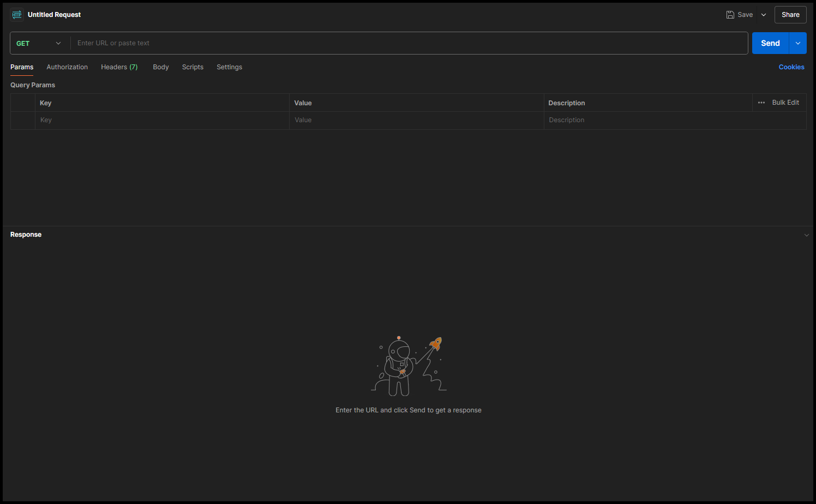Send the request with Send button
The width and height of the screenshot is (816, 504).
pyautogui.click(x=770, y=43)
